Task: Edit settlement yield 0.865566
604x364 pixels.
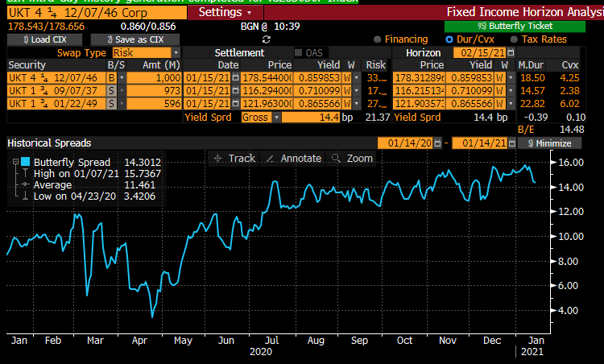Action: pyautogui.click(x=317, y=104)
